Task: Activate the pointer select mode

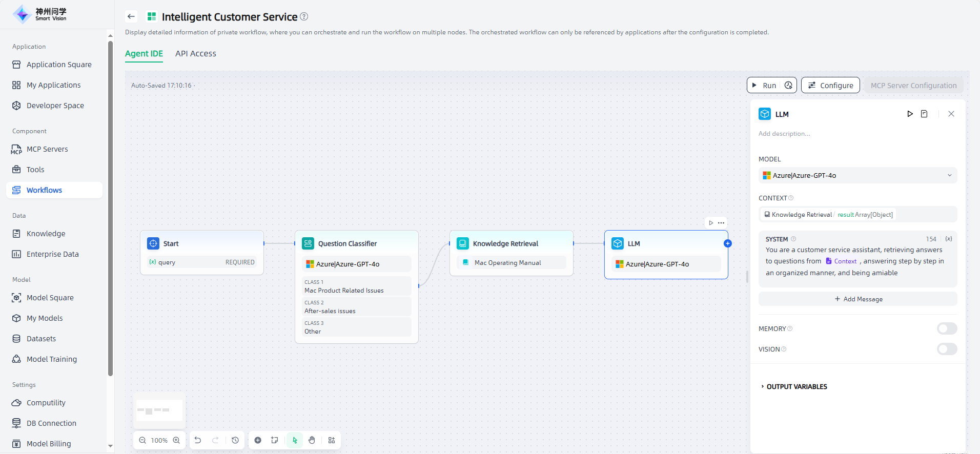Action: click(x=295, y=440)
